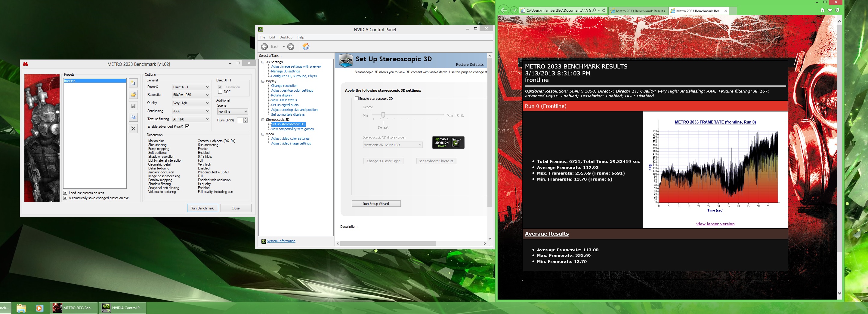Click the NVIDIA Control Panel home icon
868x314 pixels.
(306, 47)
